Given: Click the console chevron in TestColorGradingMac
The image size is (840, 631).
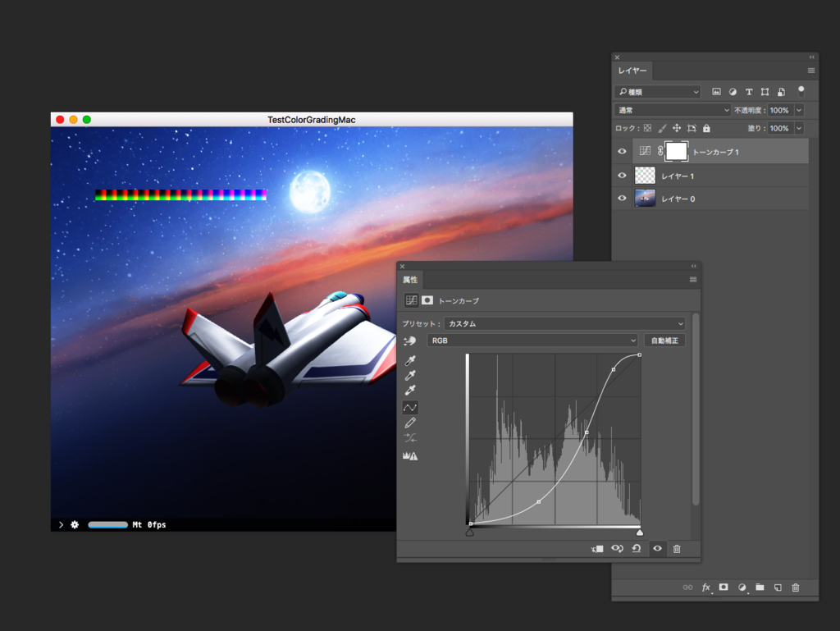Looking at the screenshot, I should pos(61,524).
